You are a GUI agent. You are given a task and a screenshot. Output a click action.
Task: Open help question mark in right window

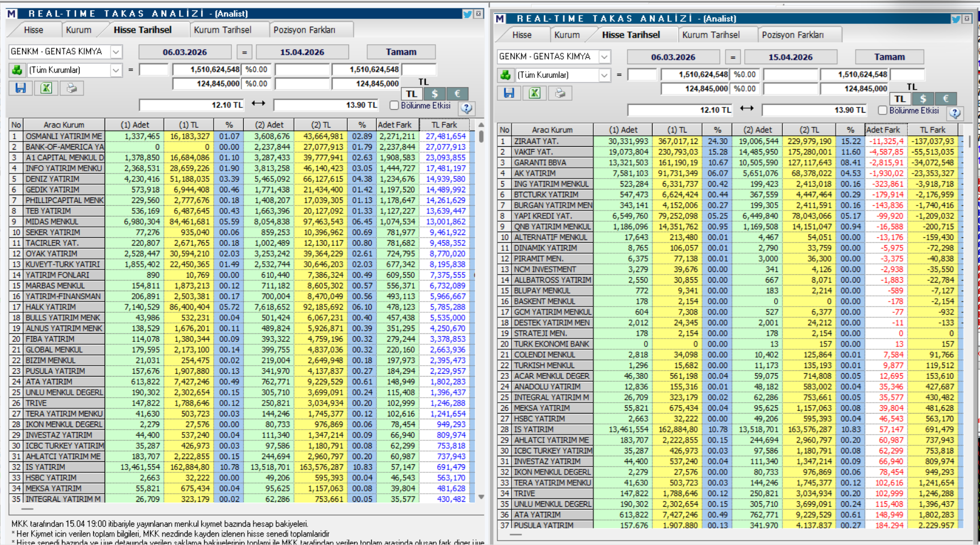pyautogui.click(x=955, y=113)
